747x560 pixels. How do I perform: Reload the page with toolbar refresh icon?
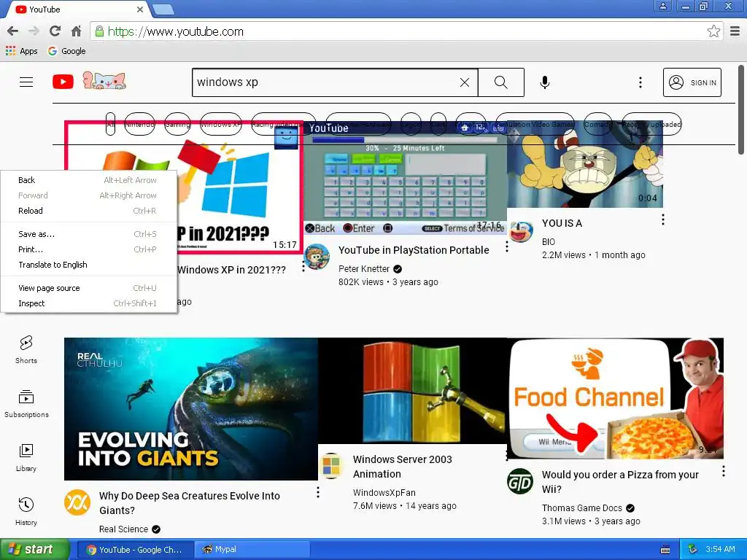pyautogui.click(x=55, y=31)
